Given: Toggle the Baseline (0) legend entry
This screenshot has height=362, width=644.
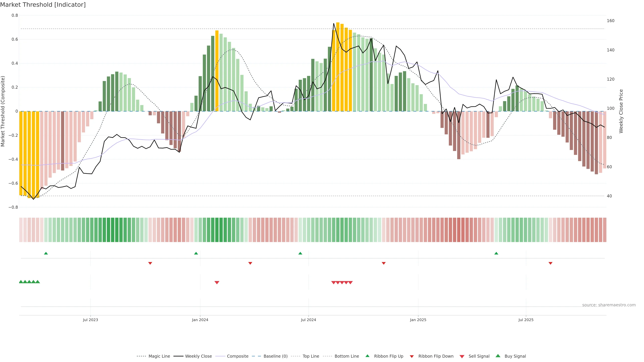Looking at the screenshot, I should (275, 356).
